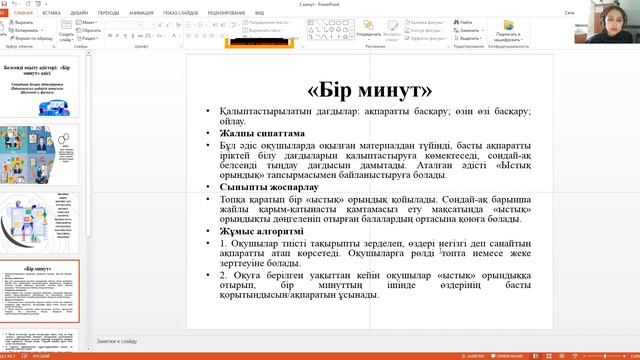Save the presentation from the quick access toolbar
Screen dimensions: 640x360
click(4, 4)
